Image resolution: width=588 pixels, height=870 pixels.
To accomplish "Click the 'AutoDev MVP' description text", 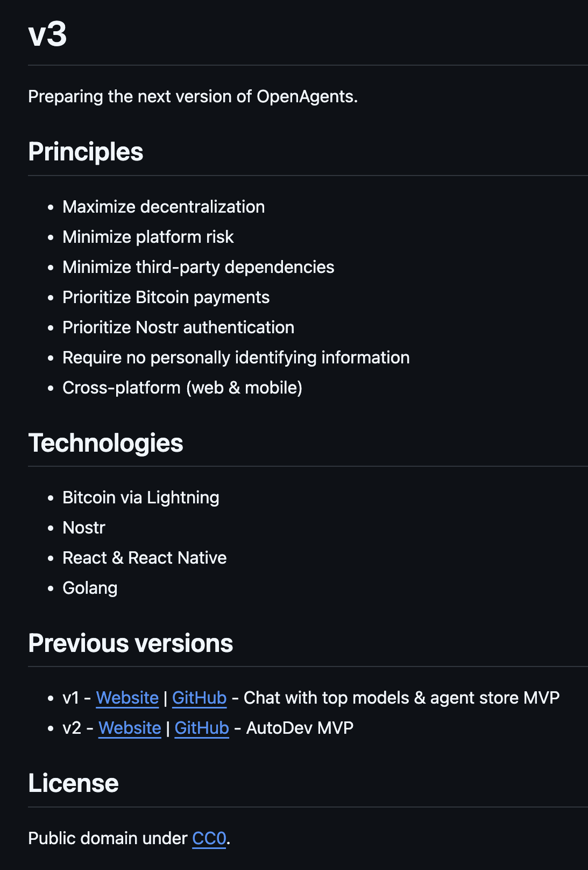I will pyautogui.click(x=300, y=728).
